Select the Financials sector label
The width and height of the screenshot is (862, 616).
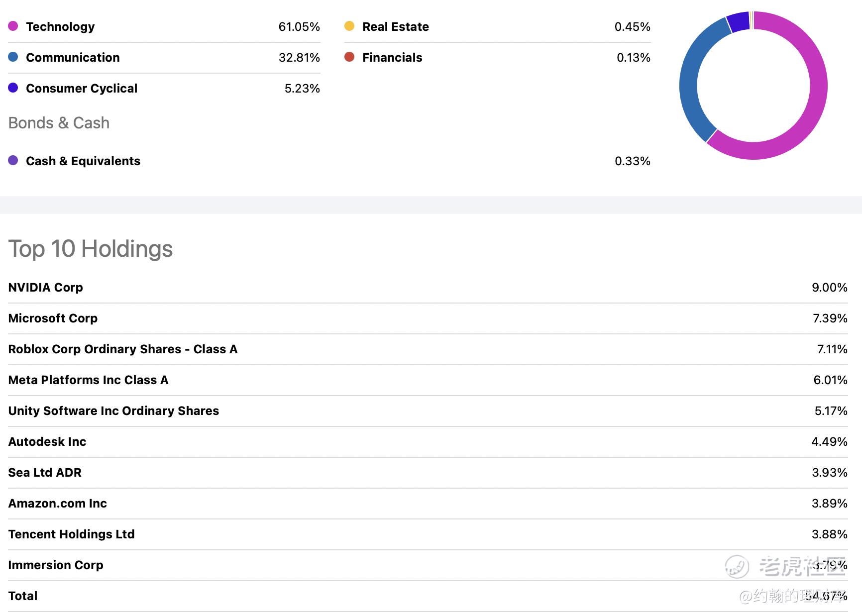click(x=392, y=57)
